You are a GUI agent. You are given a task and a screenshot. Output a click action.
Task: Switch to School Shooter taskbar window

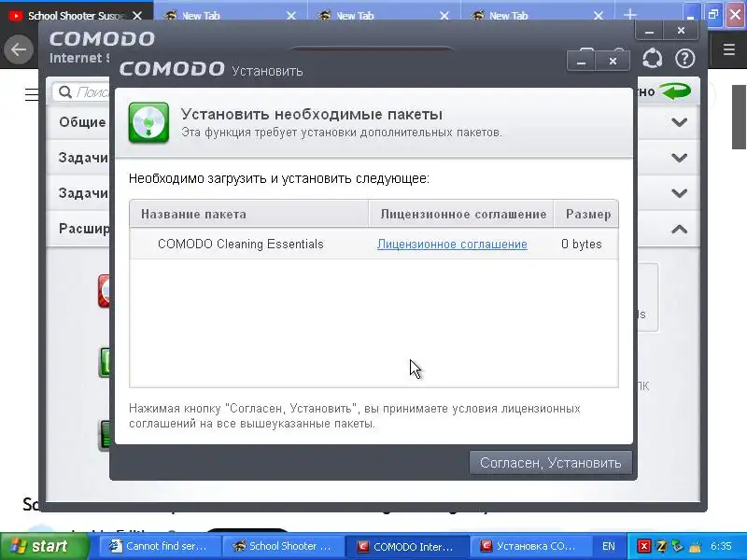coord(284,546)
